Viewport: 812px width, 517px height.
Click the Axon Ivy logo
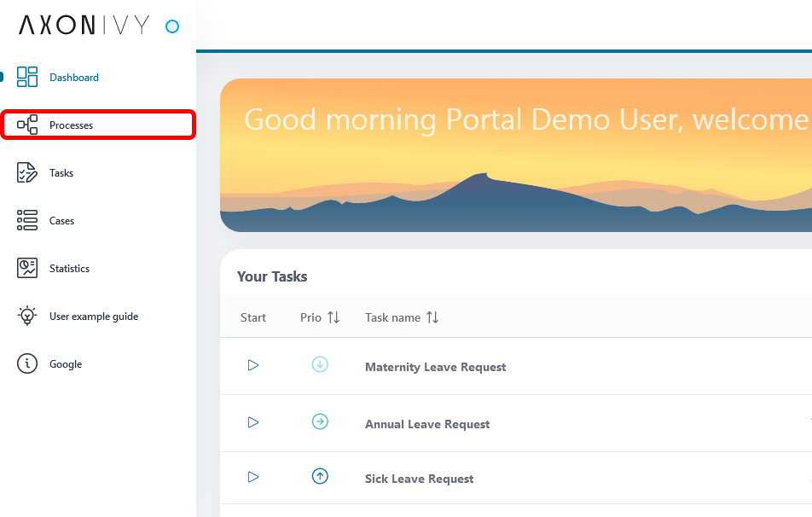coord(84,25)
